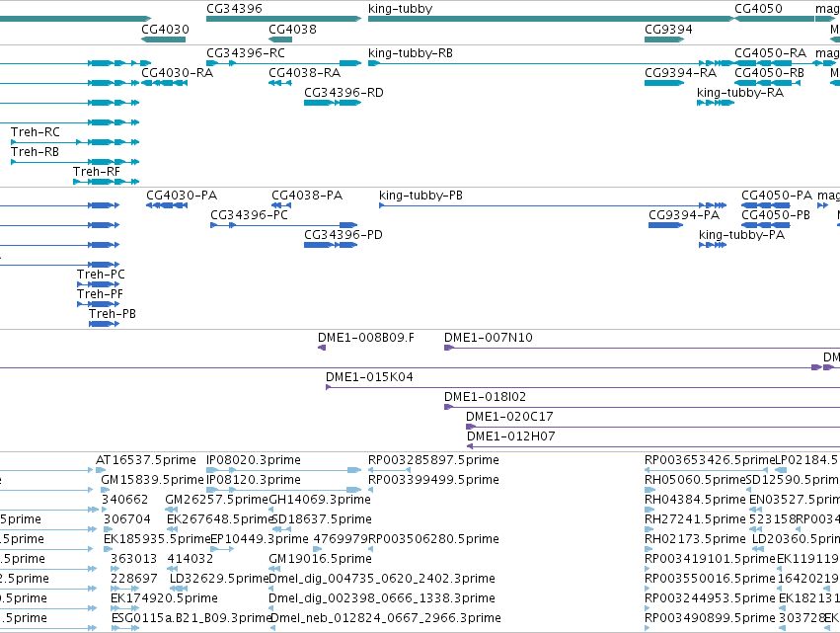Select the Dmel_neb_012824_0667_2966.3prime label
Image resolution: width=840 pixels, height=633 pixels.
(x=385, y=619)
